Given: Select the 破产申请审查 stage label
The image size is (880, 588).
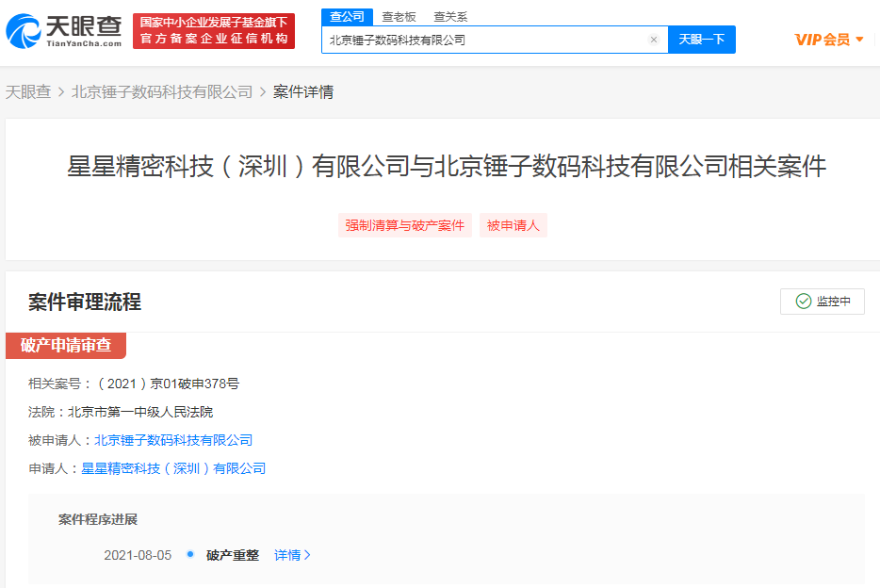Looking at the screenshot, I should [x=66, y=345].
